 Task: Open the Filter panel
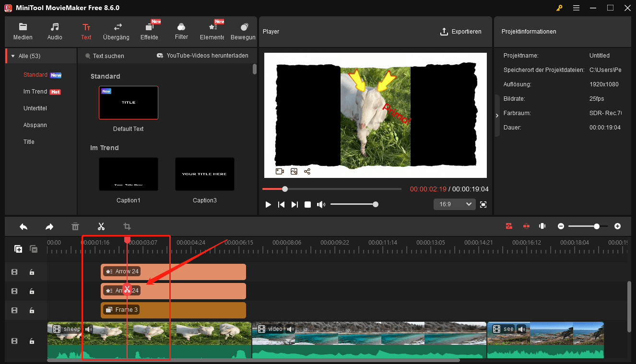pos(181,31)
